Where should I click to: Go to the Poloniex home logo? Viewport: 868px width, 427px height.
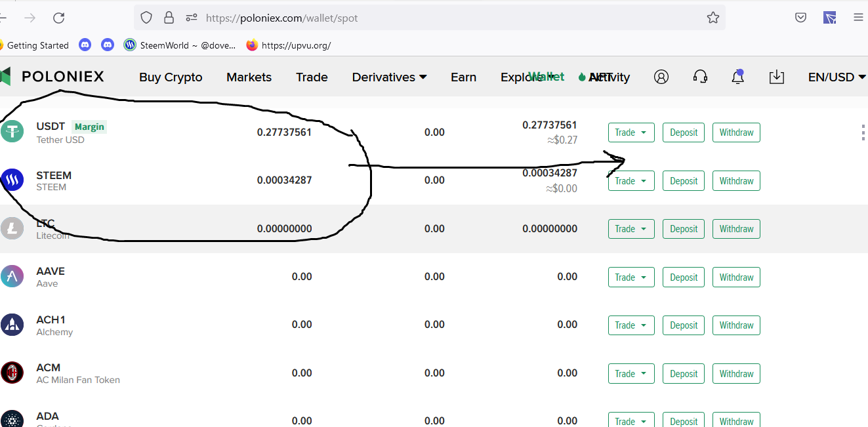tap(52, 77)
